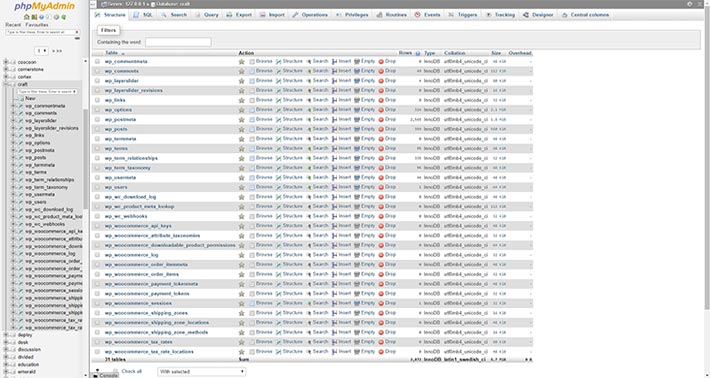
Task: Open wp_postmeta table link in list
Action: (120, 120)
